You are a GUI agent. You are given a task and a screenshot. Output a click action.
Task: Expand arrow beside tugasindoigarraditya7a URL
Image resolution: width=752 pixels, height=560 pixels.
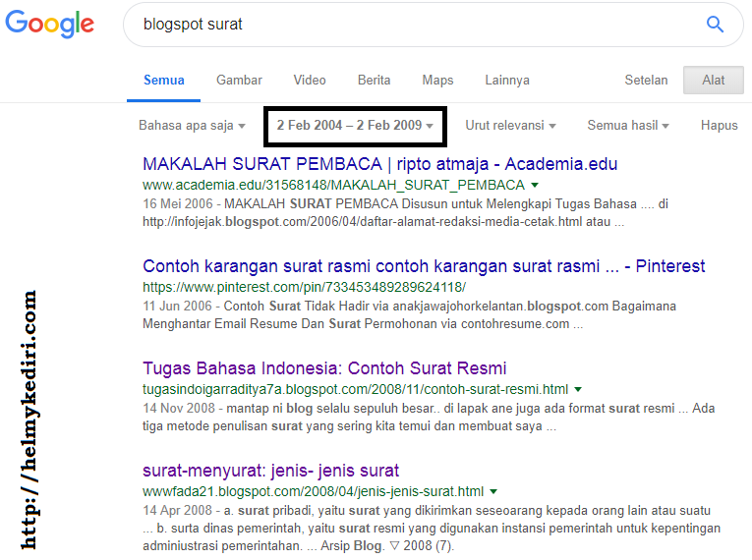pos(578,389)
